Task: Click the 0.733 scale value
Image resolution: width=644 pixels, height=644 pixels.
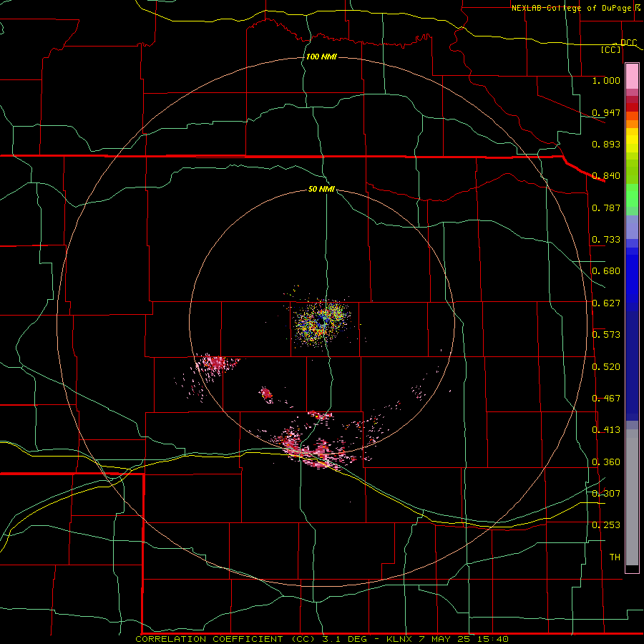Action: coord(606,240)
